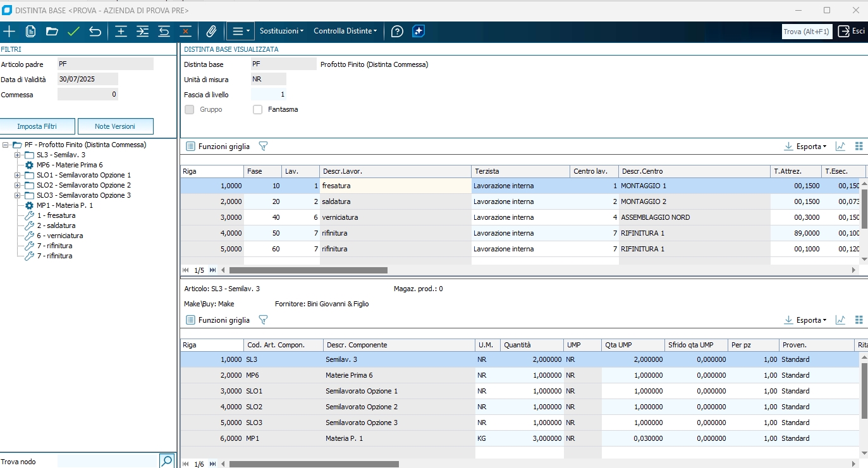This screenshot has width=868, height=468.
Task: Open the Sostituzioni menu
Action: (x=281, y=31)
